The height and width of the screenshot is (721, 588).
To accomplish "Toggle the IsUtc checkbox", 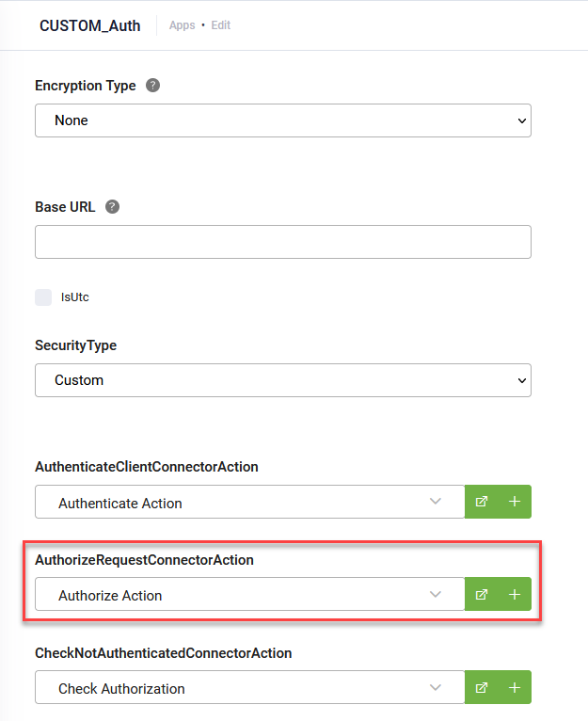I will coord(43,297).
